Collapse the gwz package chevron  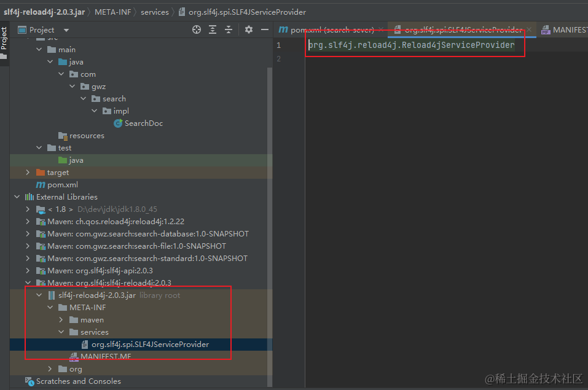coord(72,86)
